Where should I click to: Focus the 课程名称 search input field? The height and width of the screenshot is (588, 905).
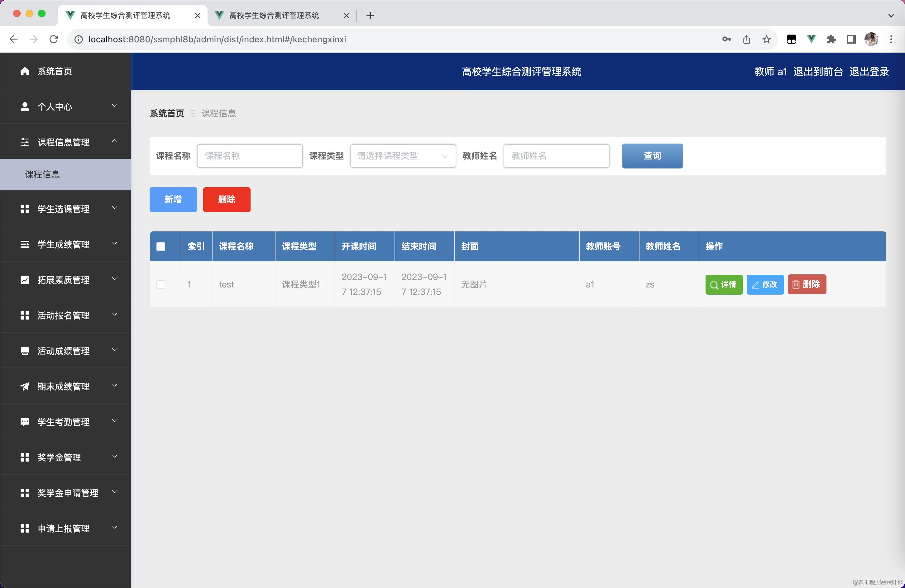coord(249,156)
